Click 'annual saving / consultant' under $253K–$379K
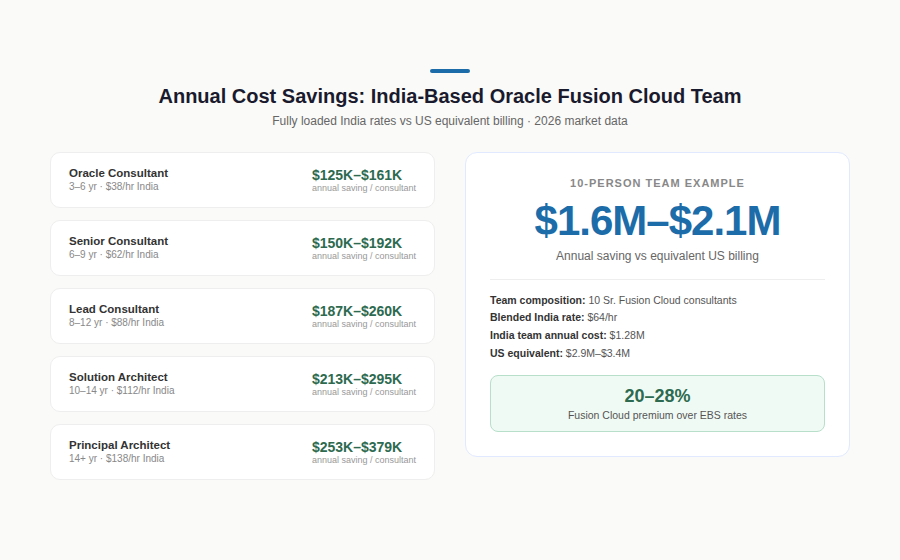Viewport: 900px width, 560px height. pos(364,460)
